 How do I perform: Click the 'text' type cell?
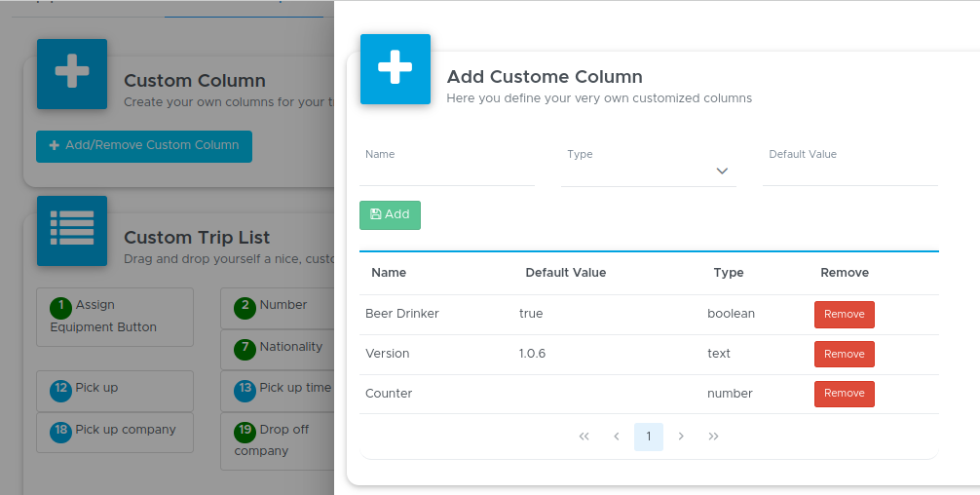(719, 354)
